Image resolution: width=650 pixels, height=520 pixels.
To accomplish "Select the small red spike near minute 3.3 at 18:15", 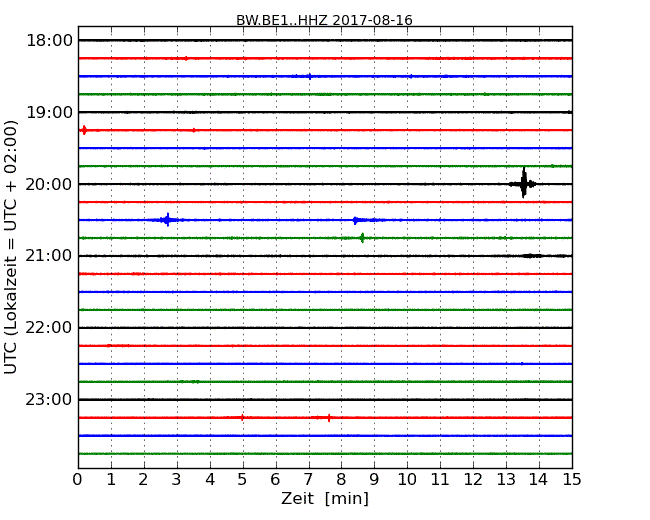I will coord(186,58).
